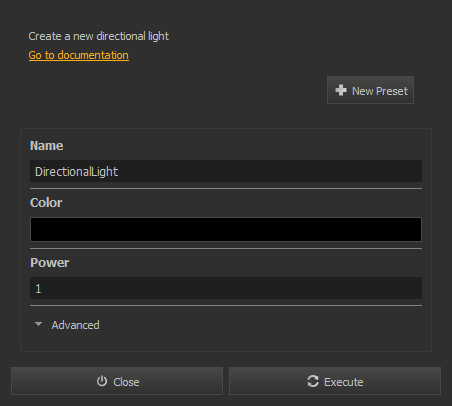Expand the Advanced section label
452x406 pixels.
75,325
